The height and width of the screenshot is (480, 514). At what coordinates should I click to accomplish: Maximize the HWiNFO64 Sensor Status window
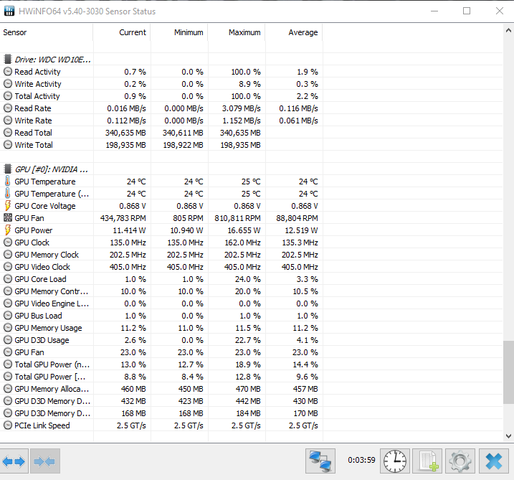(467, 11)
